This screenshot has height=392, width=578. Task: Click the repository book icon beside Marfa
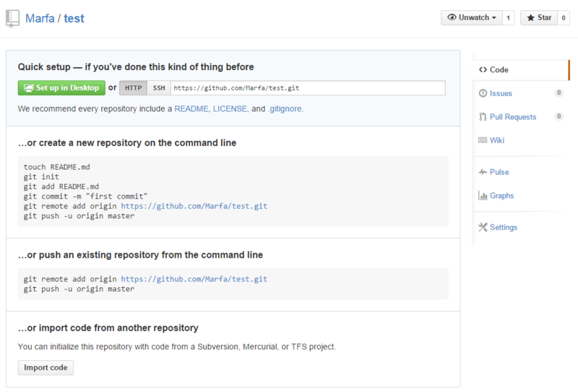tap(12, 19)
